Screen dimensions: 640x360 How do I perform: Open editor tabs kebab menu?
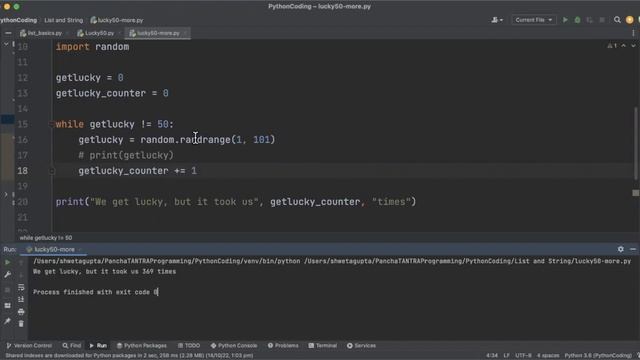click(633, 33)
